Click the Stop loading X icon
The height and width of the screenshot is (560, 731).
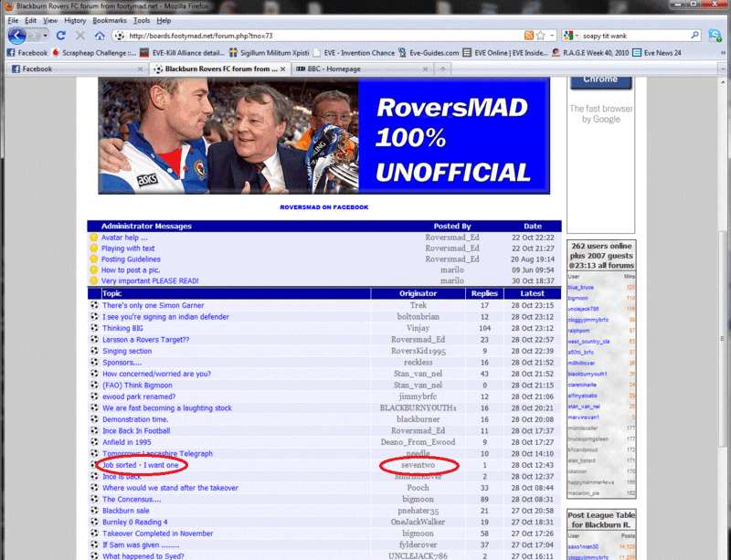point(79,36)
